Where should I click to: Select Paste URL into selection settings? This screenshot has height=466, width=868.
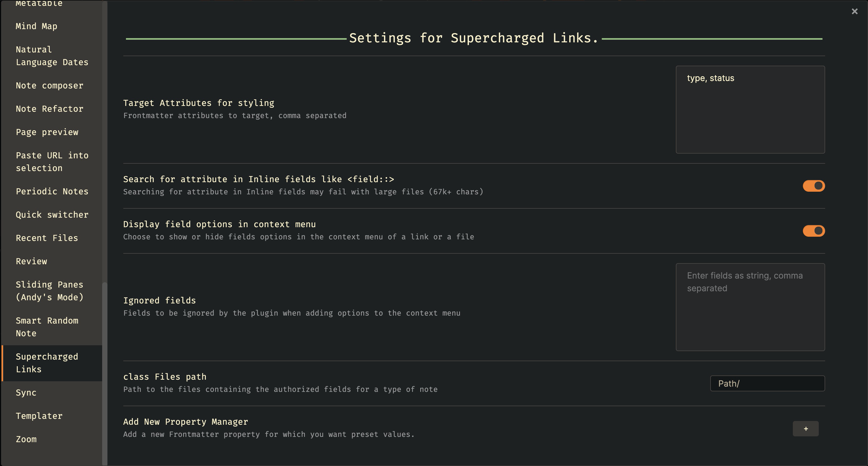(52, 162)
